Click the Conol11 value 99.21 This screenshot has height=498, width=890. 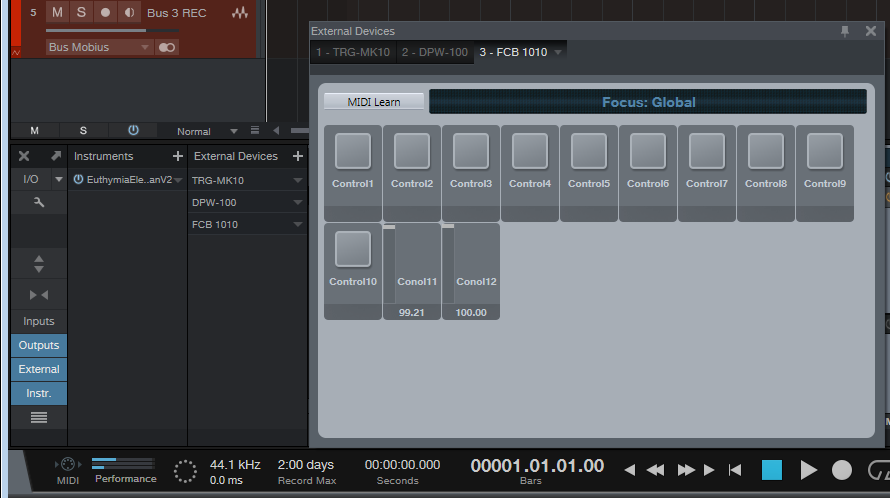point(412,312)
